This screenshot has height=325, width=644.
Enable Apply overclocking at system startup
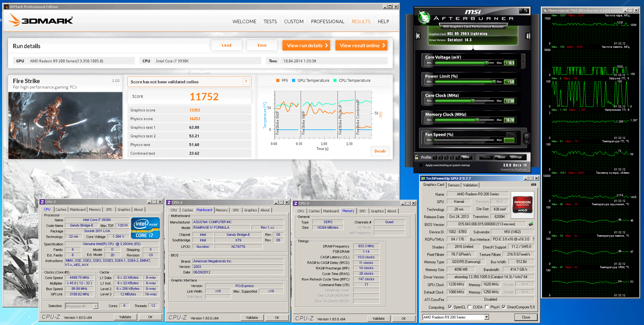pyautogui.click(x=421, y=165)
